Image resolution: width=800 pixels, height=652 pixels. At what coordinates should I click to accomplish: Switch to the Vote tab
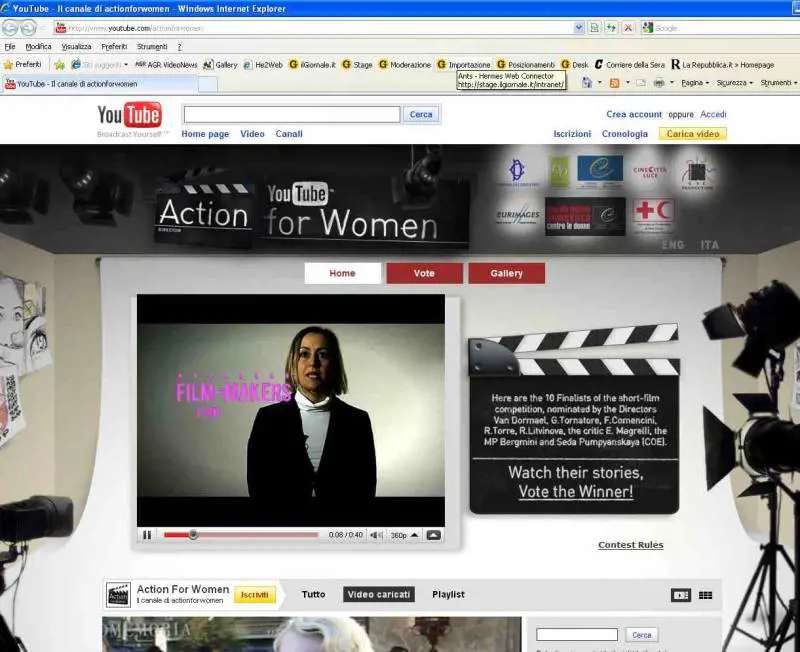(x=424, y=273)
